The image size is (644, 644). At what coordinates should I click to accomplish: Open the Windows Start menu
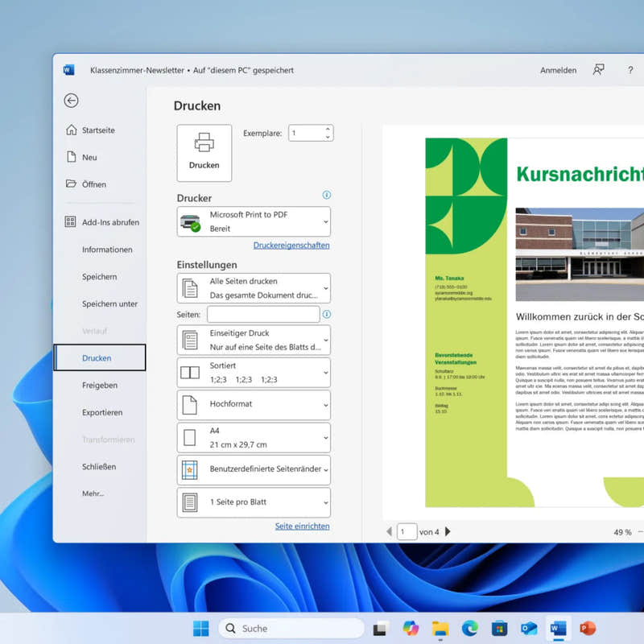point(200,628)
